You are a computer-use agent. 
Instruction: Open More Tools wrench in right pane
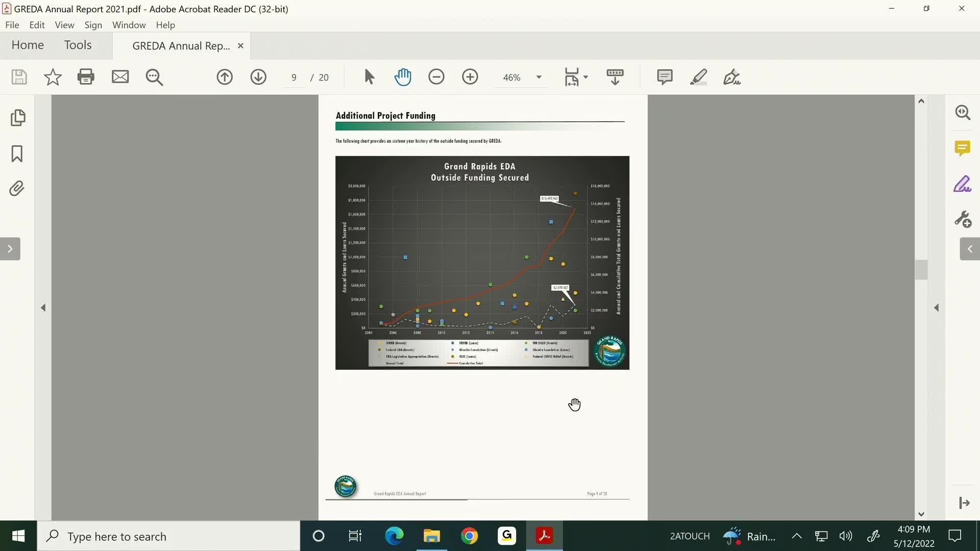click(x=963, y=219)
